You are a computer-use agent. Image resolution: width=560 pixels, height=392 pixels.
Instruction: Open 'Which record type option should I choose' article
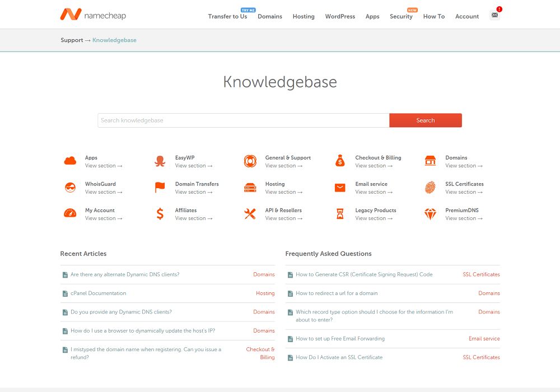[x=374, y=316]
